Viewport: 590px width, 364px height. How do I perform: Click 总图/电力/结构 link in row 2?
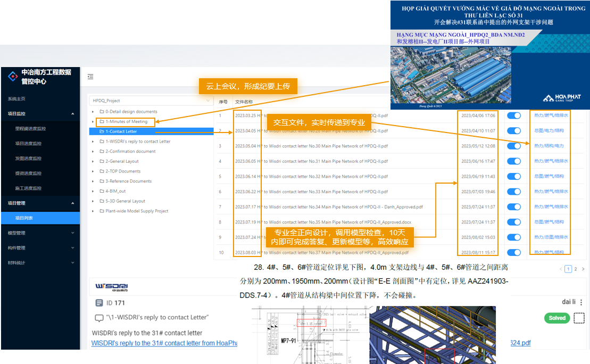[x=549, y=130]
